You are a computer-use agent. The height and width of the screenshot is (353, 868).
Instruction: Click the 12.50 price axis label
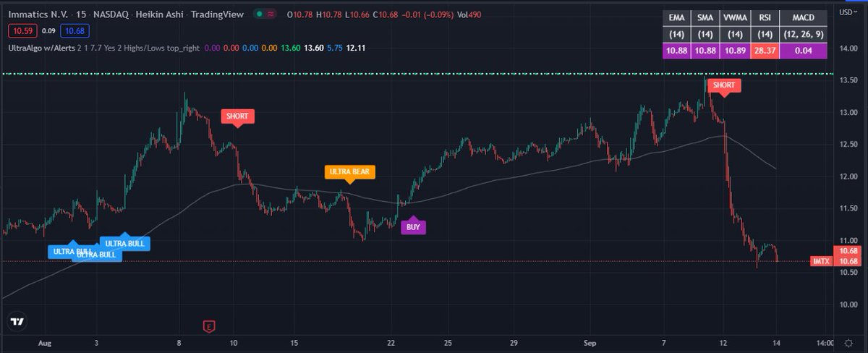[848, 145]
